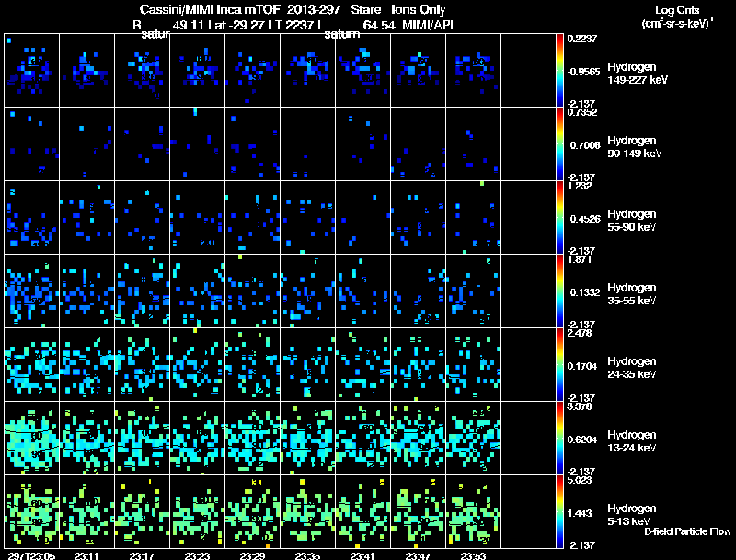The height and width of the screenshot is (560, 736).
Task: Open the 23:05 panel in Hydrogen 149-227 keV row
Action: tap(32, 71)
